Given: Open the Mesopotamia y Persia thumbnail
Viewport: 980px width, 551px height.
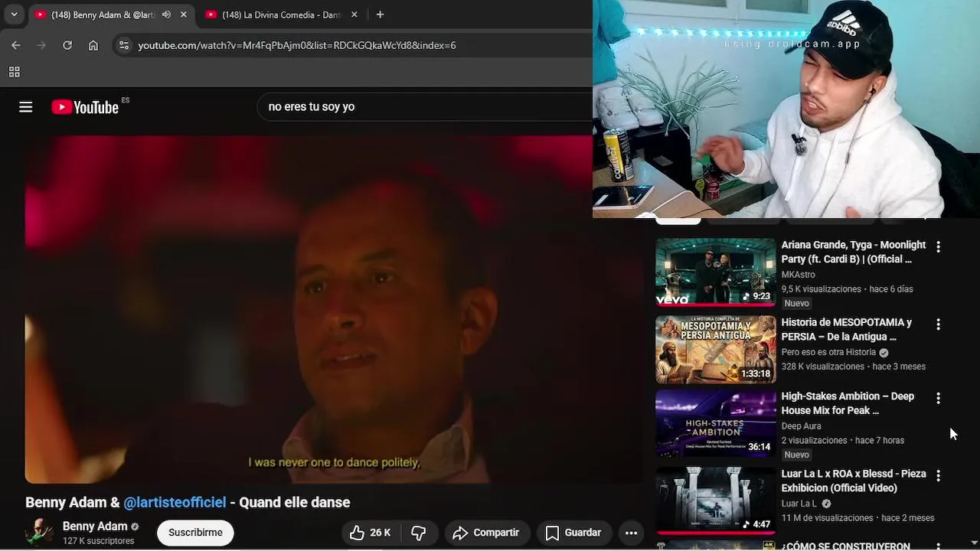Looking at the screenshot, I should click(x=716, y=349).
